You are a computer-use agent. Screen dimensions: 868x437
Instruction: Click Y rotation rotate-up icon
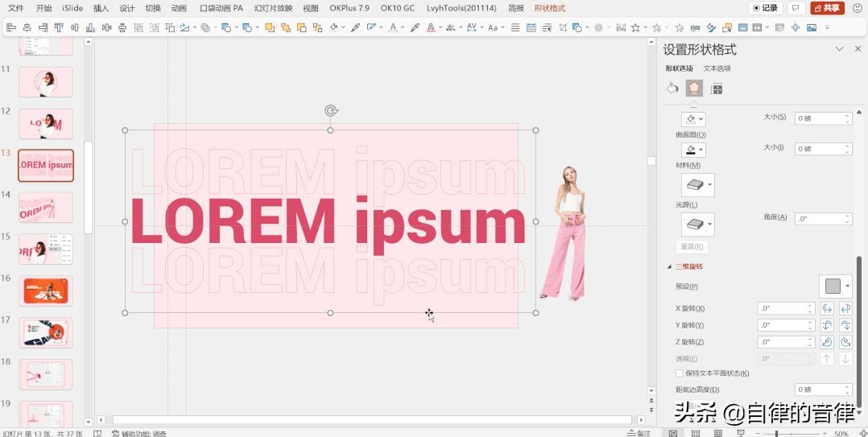click(827, 325)
